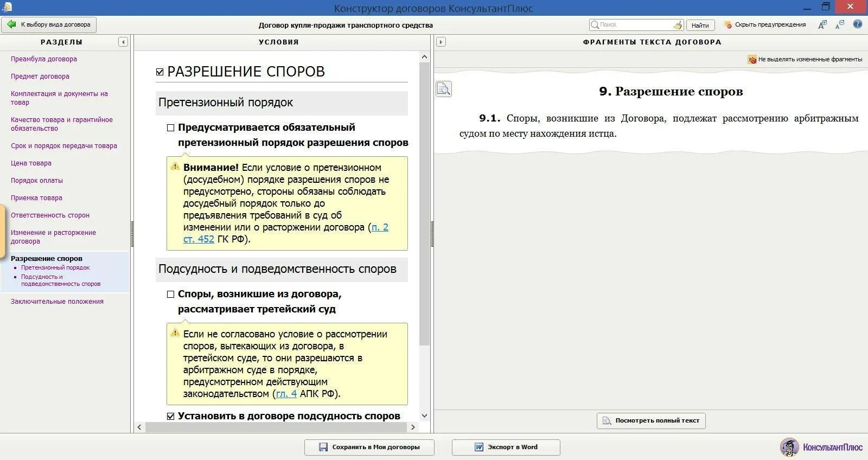868x460 pixels.
Task: Open Изменение и расторжение договора section
Action: pyautogui.click(x=53, y=237)
